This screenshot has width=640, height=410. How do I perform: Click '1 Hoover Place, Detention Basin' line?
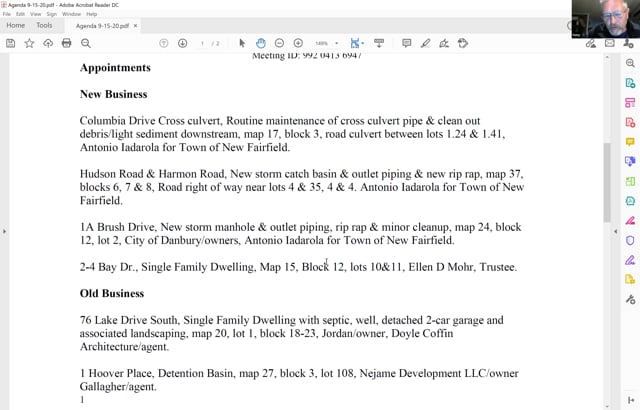tap(299, 373)
